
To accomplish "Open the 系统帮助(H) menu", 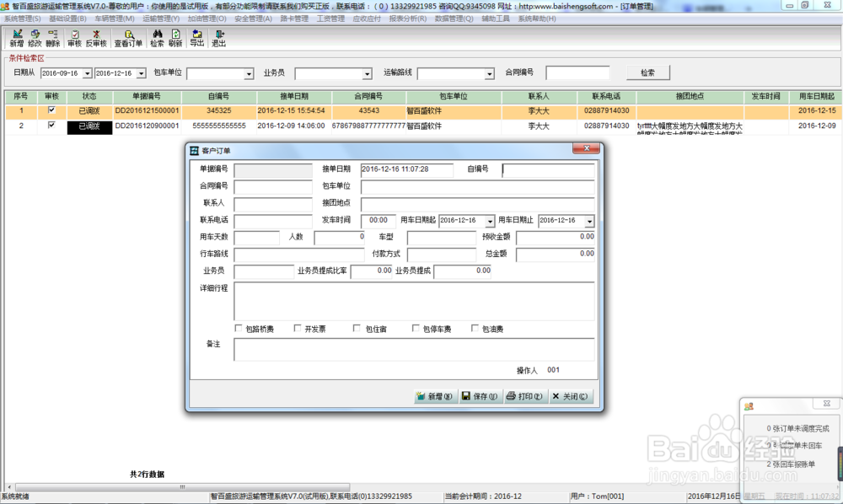I will click(x=537, y=19).
